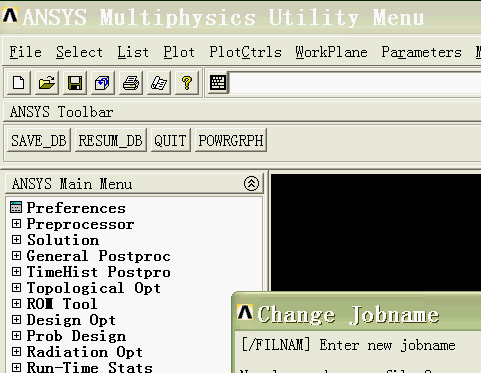
Task: Select Preferences in the Main Menu
Action: (76, 208)
